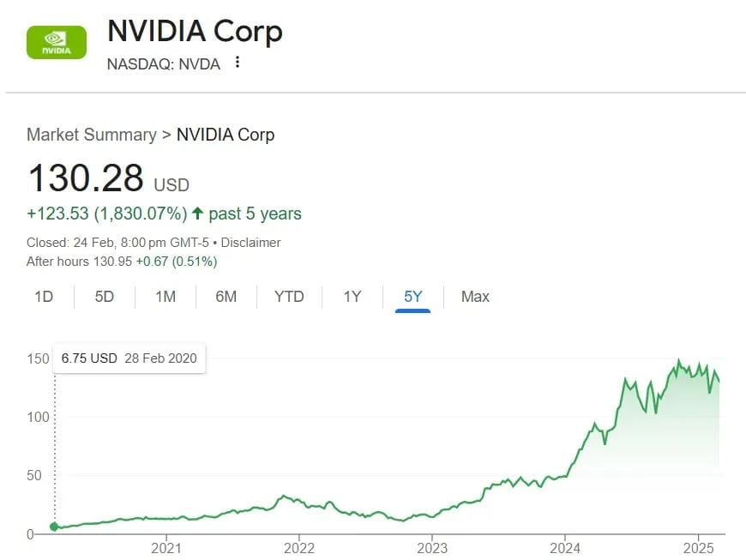The image size is (746, 560).
Task: Select the 6M time range
Action: click(226, 297)
